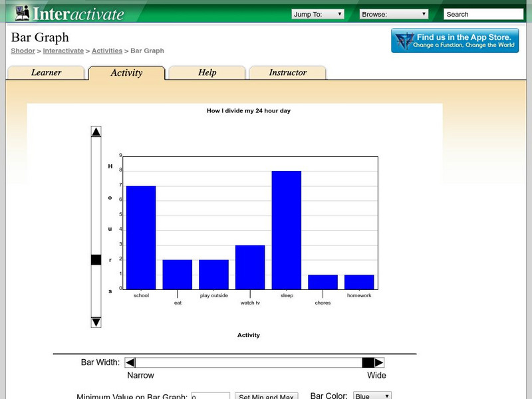The image size is (532, 399).
Task: Open the Help tab
Action: click(x=207, y=72)
